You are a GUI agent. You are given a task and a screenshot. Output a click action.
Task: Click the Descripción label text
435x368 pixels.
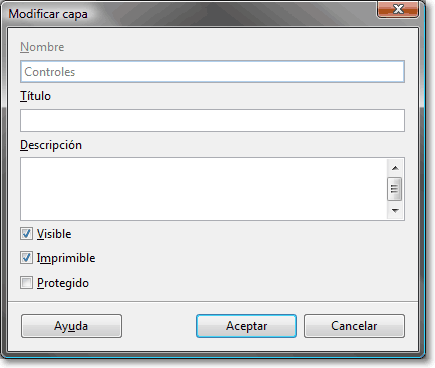point(51,145)
